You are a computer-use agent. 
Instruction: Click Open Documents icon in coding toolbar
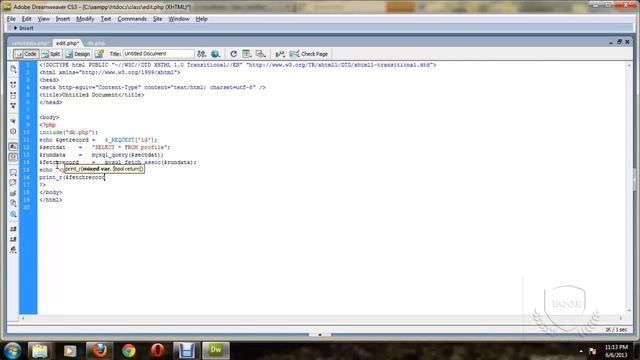[x=13, y=69]
